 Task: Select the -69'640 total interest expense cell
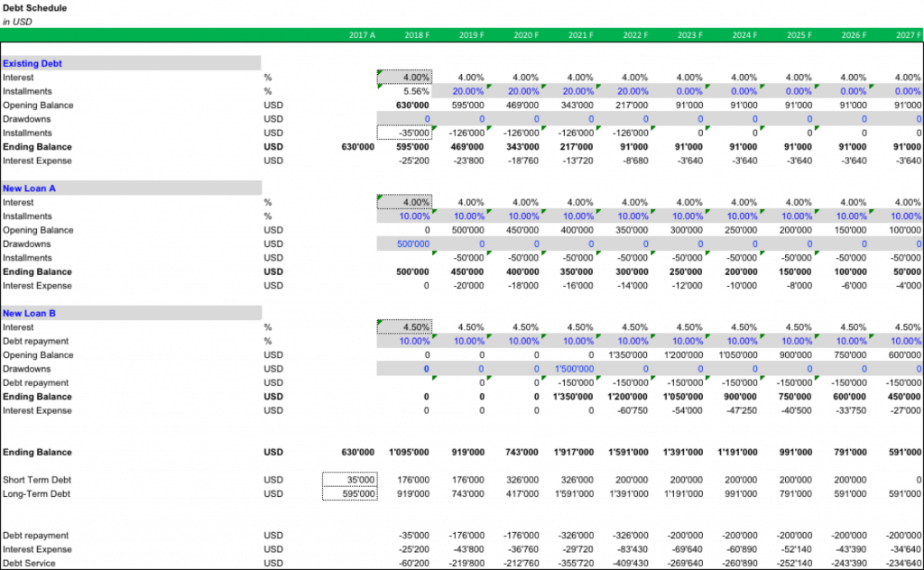pos(687,549)
